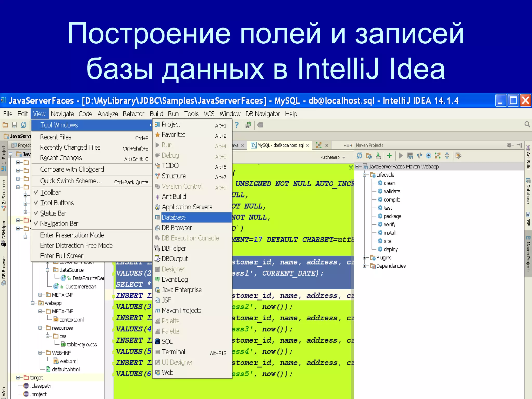
Task: Click Maven reimport projects refresh icon
Action: coord(359,156)
